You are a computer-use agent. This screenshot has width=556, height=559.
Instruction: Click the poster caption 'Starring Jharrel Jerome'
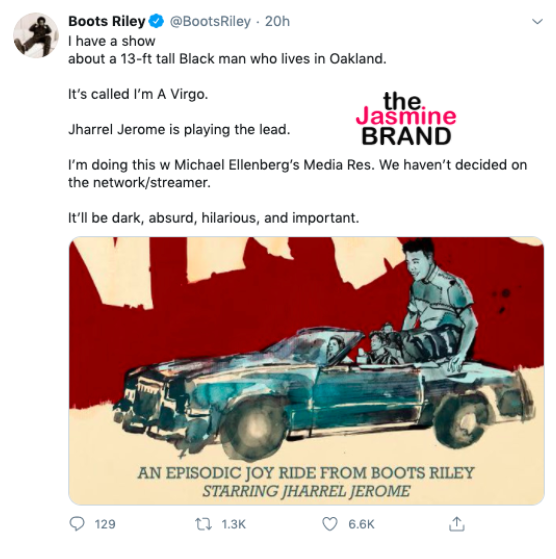click(307, 491)
